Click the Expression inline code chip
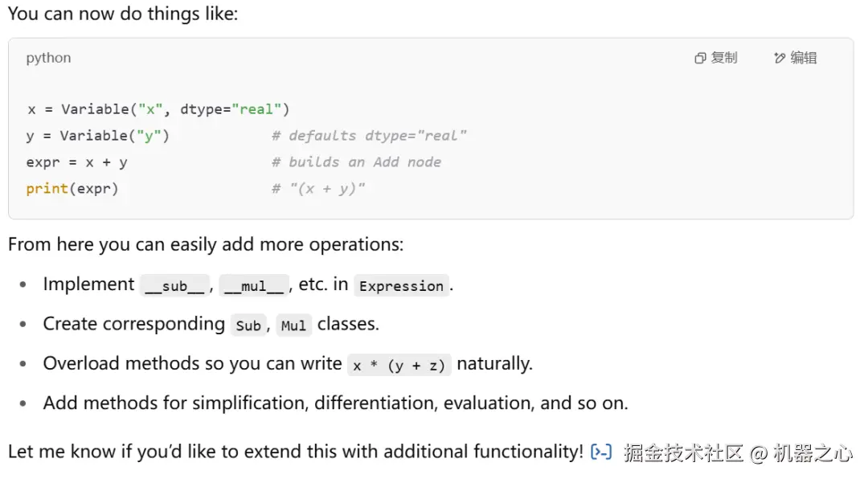Image resolution: width=868 pixels, height=479 pixels. click(x=401, y=285)
